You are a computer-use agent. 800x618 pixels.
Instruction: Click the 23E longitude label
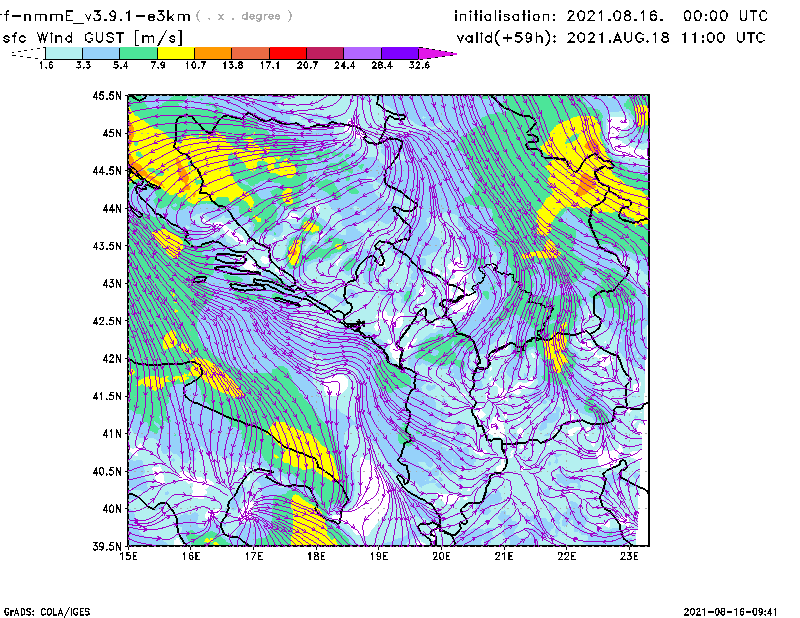(629, 556)
